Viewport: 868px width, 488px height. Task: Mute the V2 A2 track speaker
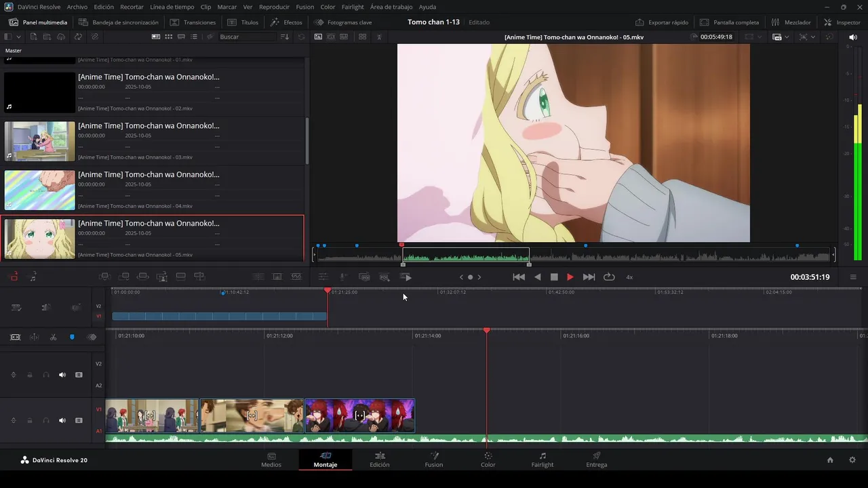tap(62, 375)
